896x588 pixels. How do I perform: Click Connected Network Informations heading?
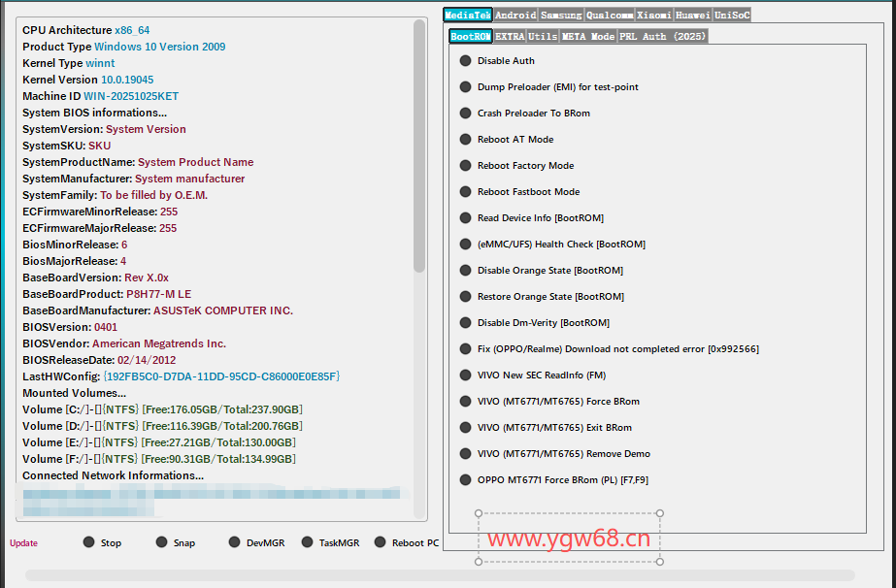[x=114, y=475]
